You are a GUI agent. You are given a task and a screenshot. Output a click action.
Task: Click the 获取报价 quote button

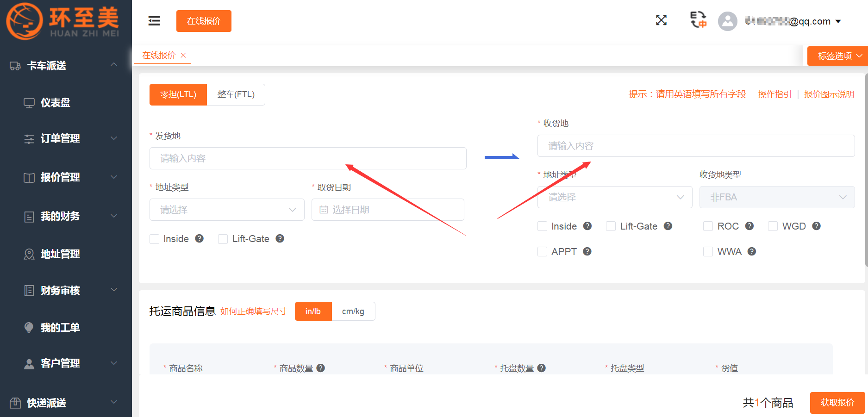click(x=837, y=403)
